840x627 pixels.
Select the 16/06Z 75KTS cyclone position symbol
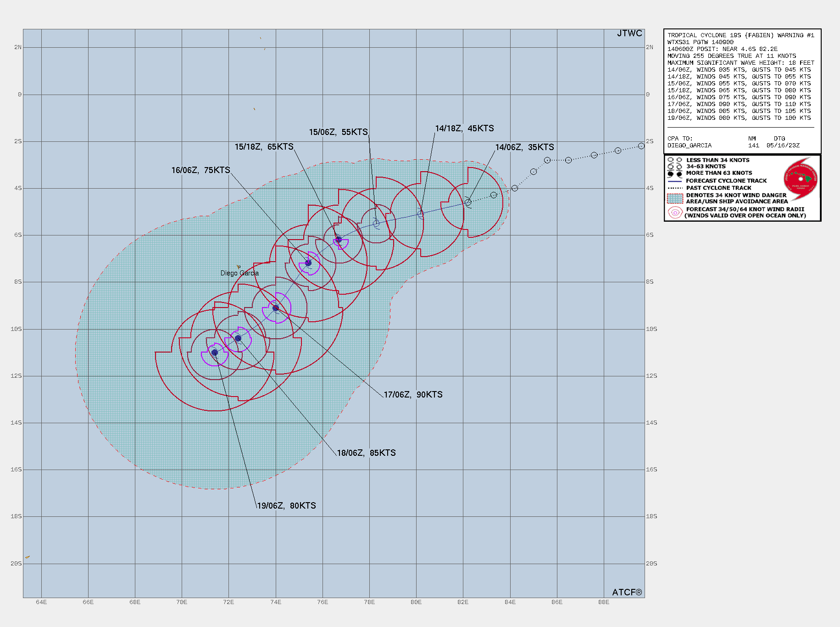pyautogui.click(x=308, y=263)
